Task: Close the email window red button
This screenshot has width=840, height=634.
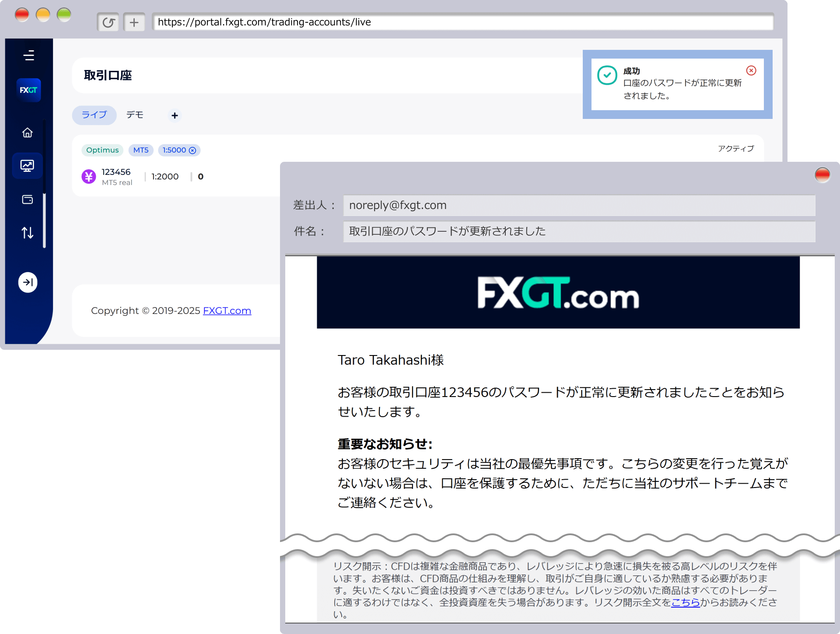Action: pyautogui.click(x=822, y=174)
